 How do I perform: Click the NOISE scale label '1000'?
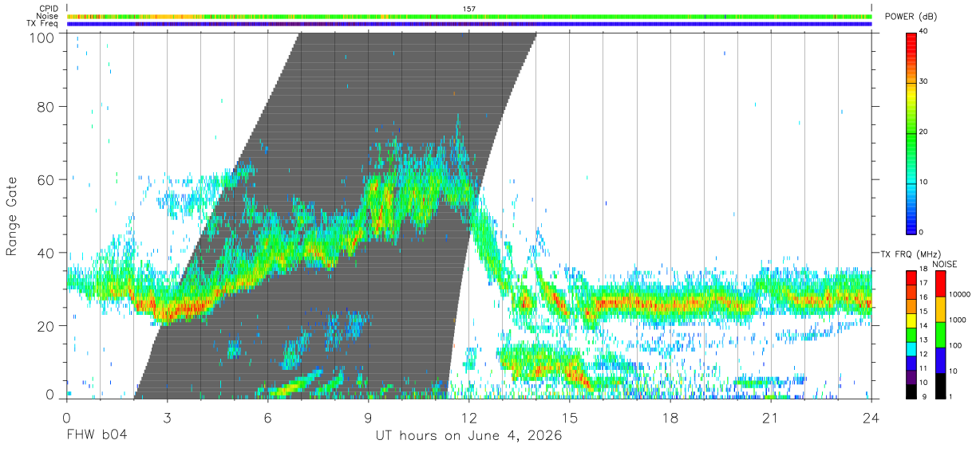pyautogui.click(x=958, y=320)
